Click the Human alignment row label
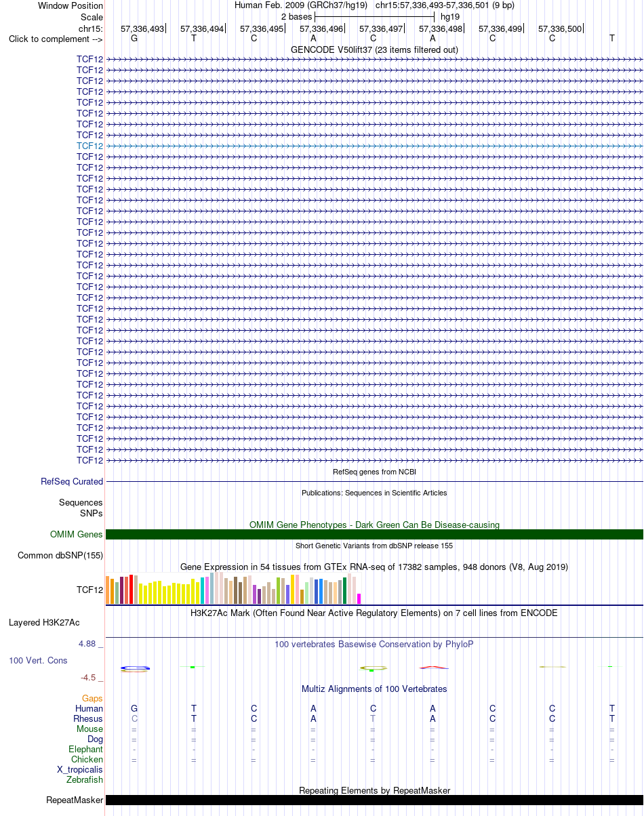Screen dimensions: 644x816 click(89, 708)
